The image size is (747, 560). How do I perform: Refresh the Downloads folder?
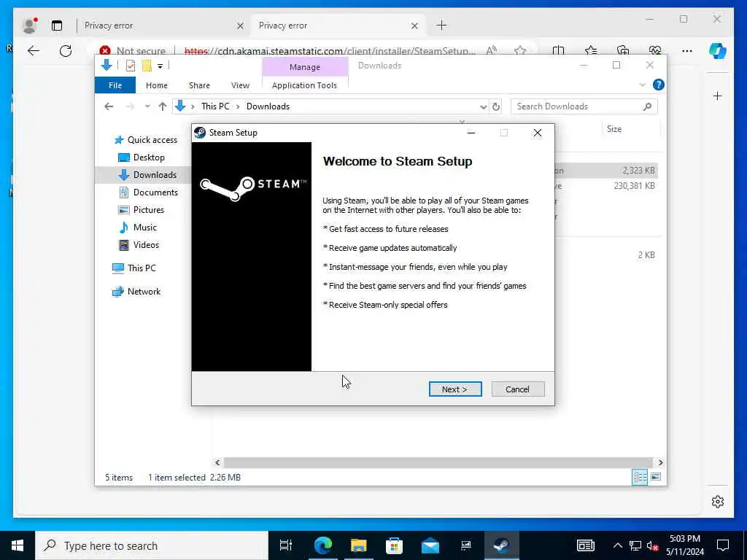496,106
